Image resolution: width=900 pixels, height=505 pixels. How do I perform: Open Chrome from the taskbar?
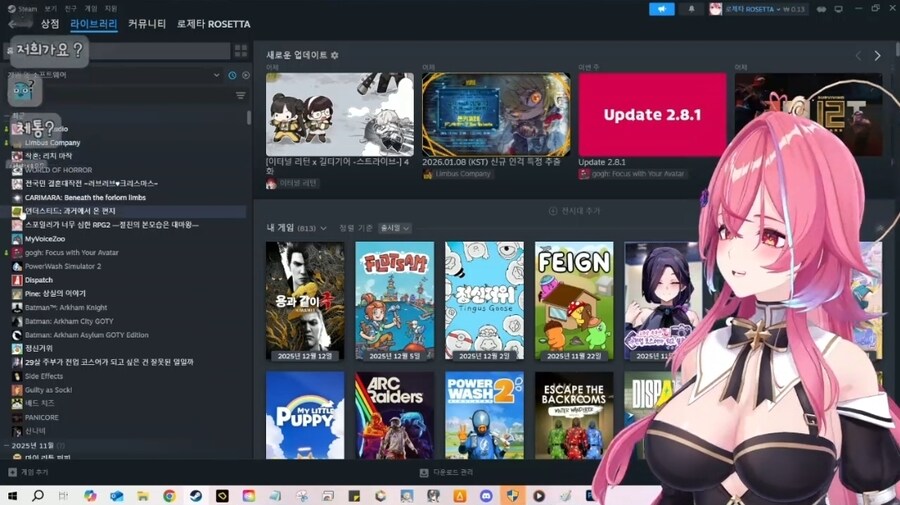pos(169,495)
